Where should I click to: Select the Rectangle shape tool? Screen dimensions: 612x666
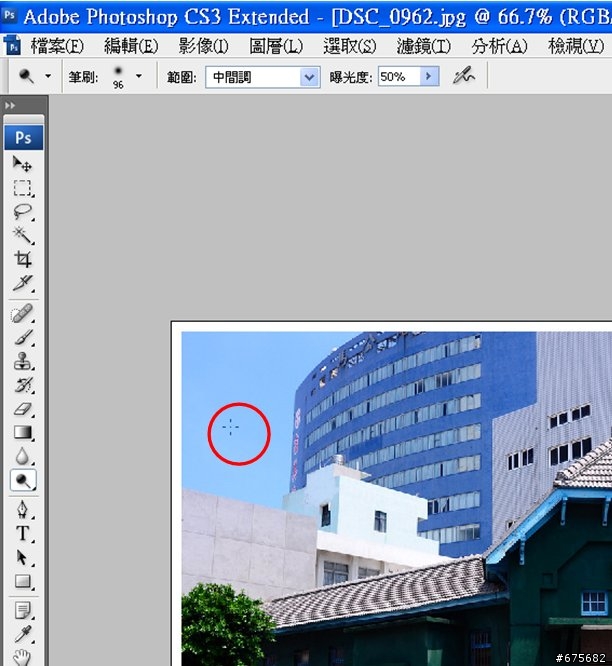click(22, 581)
